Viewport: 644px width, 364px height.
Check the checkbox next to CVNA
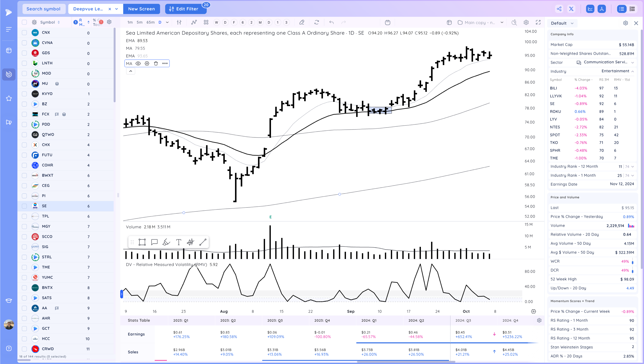coord(24,43)
